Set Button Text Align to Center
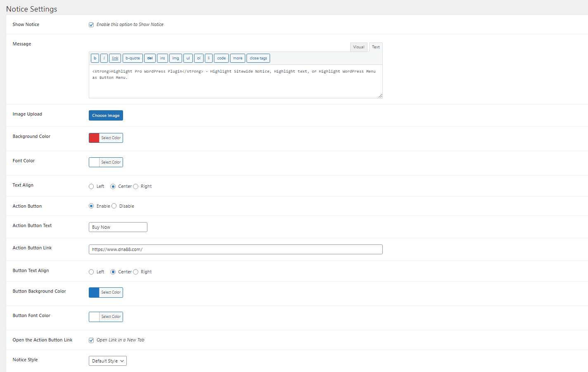588x372 pixels. click(113, 272)
